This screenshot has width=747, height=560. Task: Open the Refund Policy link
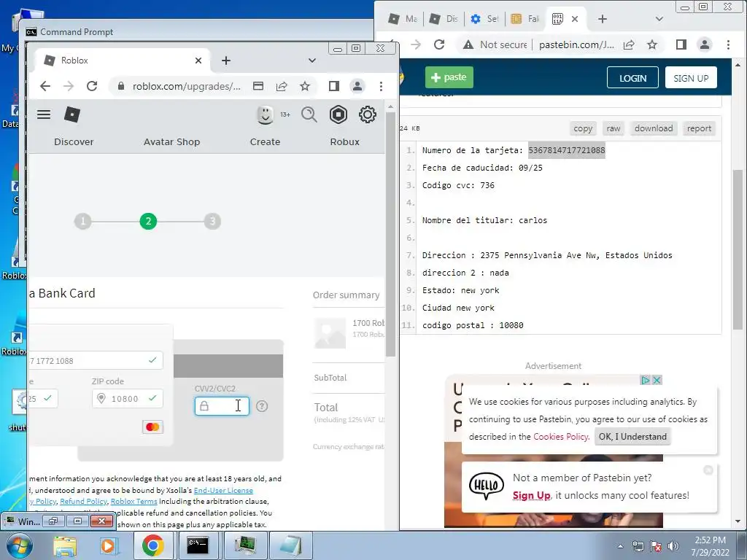pyautogui.click(x=83, y=502)
